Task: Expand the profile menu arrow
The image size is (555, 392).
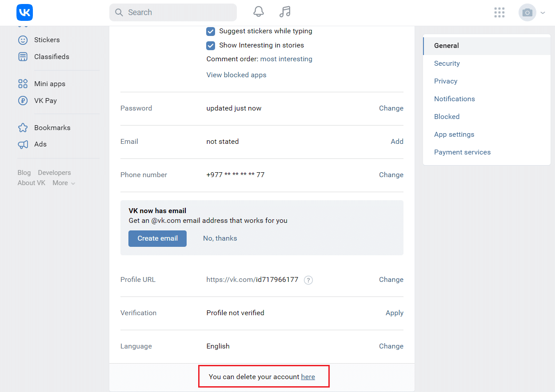Action: 543,13
